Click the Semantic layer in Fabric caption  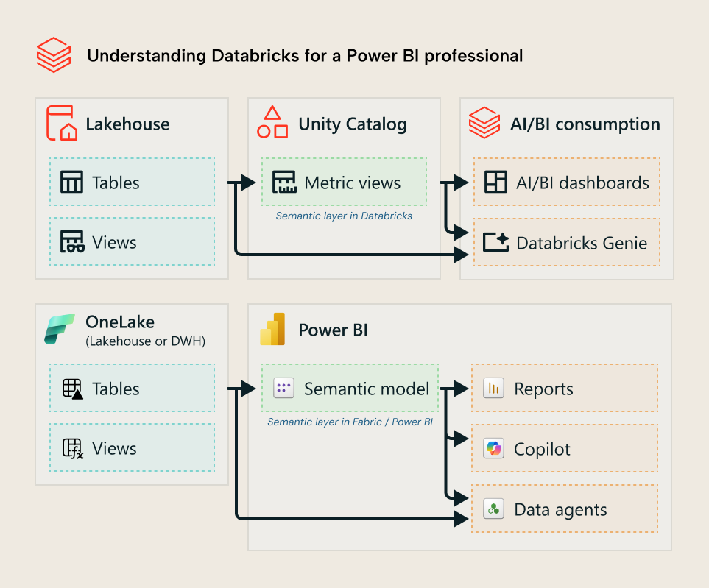point(350,422)
